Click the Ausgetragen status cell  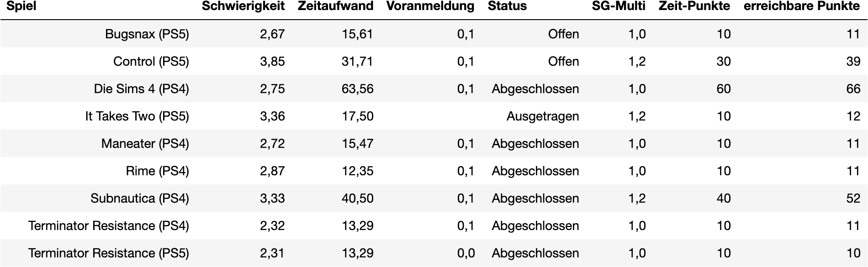click(x=542, y=116)
